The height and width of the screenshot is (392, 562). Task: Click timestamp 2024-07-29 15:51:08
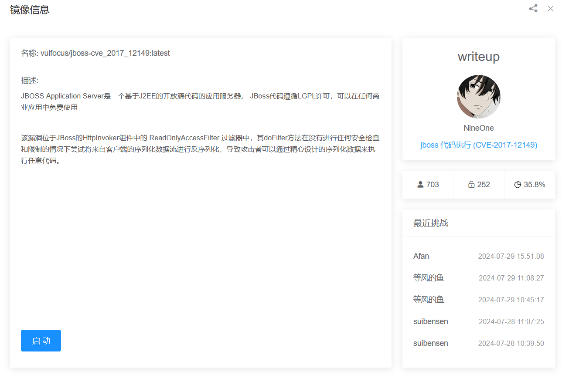511,256
